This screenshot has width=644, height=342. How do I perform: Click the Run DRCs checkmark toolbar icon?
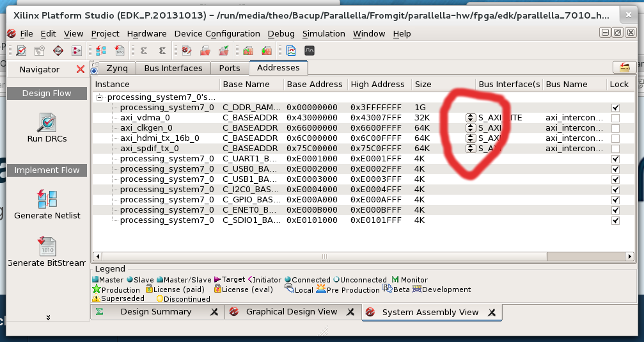tap(21, 51)
